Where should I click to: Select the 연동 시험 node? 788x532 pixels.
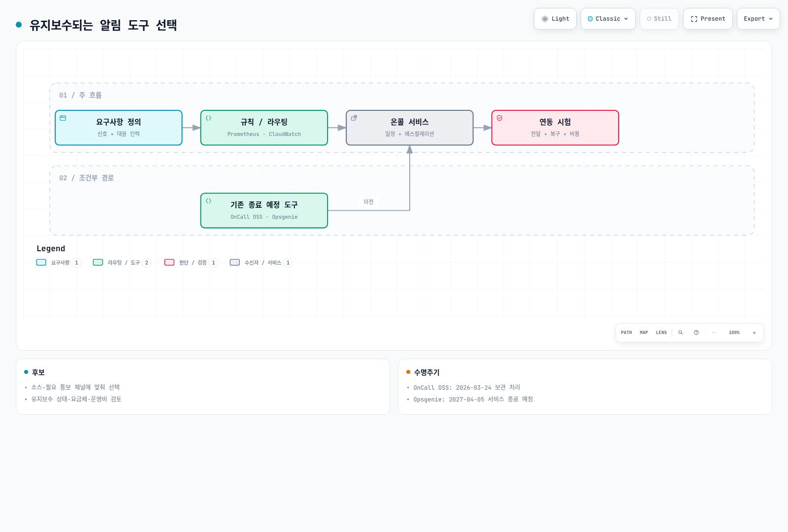[x=555, y=128]
